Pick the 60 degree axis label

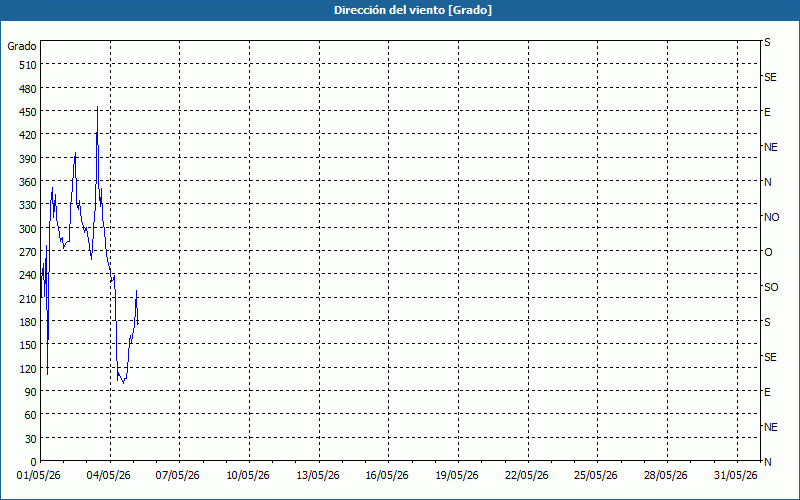(31, 415)
